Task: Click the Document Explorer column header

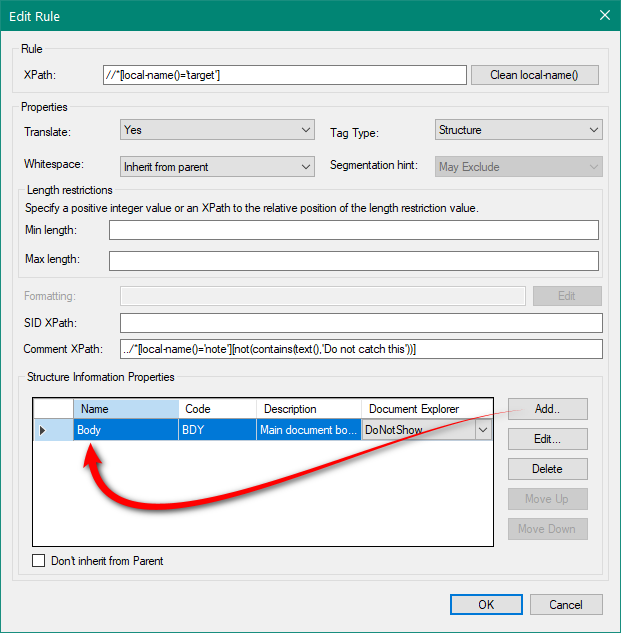Action: click(x=427, y=409)
